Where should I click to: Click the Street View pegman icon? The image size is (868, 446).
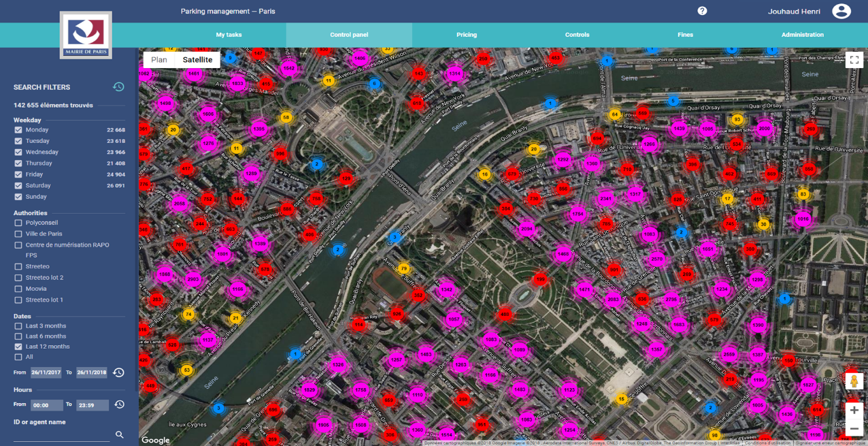pyautogui.click(x=854, y=381)
